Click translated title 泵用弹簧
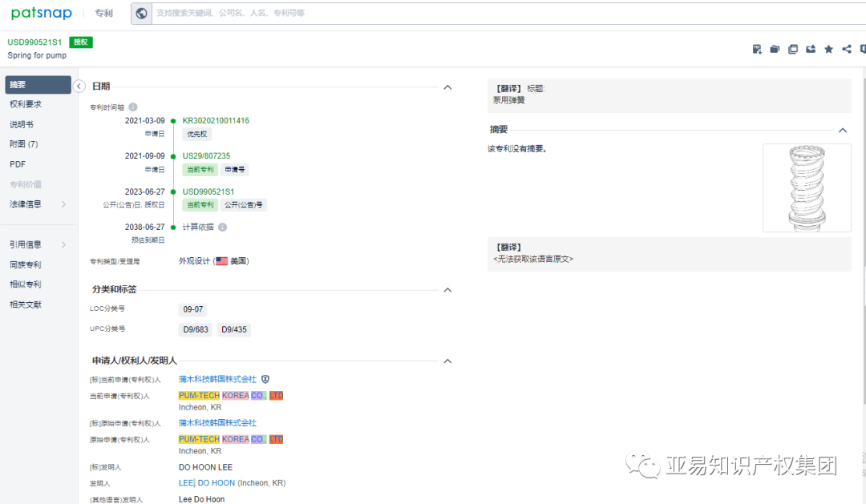The height and width of the screenshot is (504, 866). click(x=508, y=100)
